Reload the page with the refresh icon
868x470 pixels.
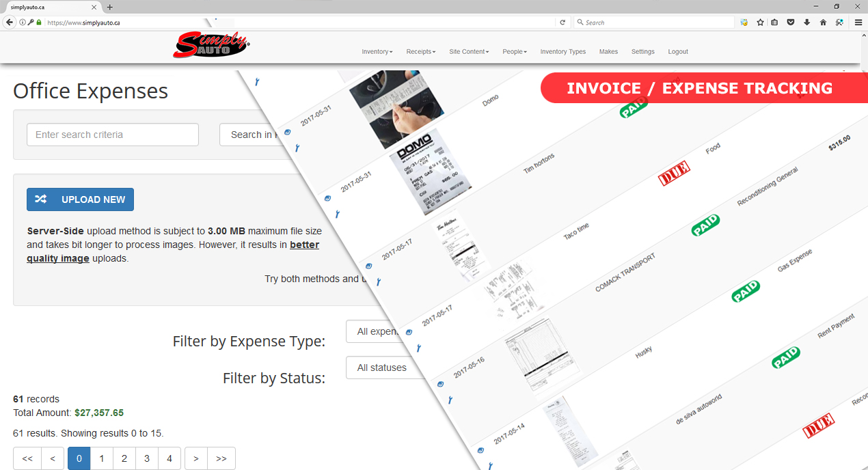click(562, 23)
